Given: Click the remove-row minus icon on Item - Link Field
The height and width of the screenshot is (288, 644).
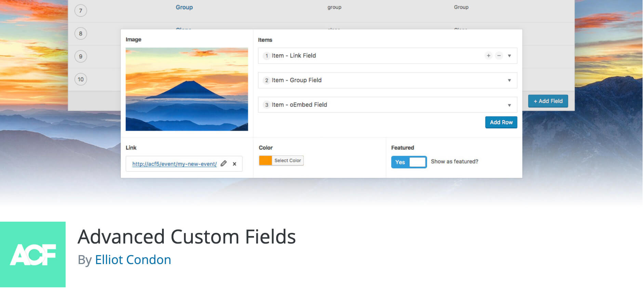Looking at the screenshot, I should click(x=499, y=56).
